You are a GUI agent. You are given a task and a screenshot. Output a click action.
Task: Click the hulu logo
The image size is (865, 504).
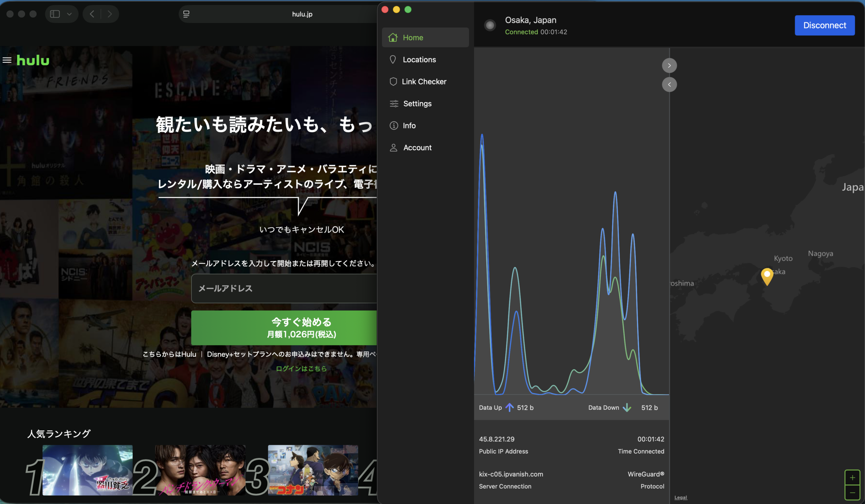coord(33,60)
